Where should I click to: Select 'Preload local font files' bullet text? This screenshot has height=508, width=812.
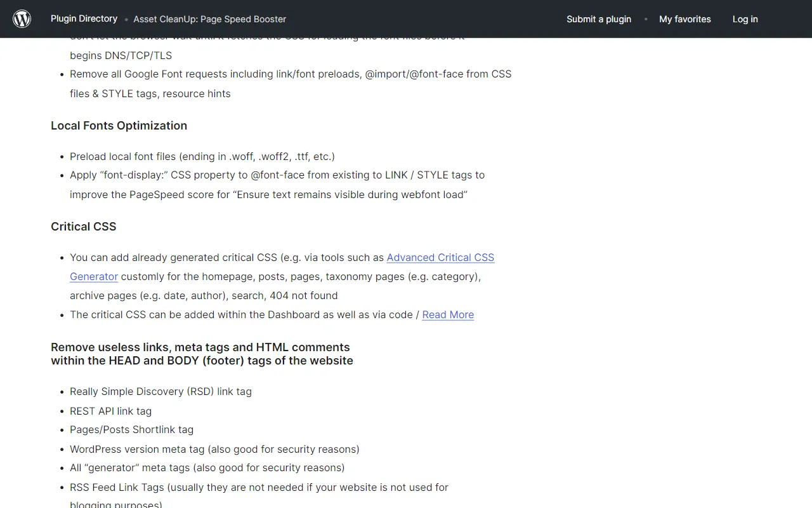click(x=202, y=156)
